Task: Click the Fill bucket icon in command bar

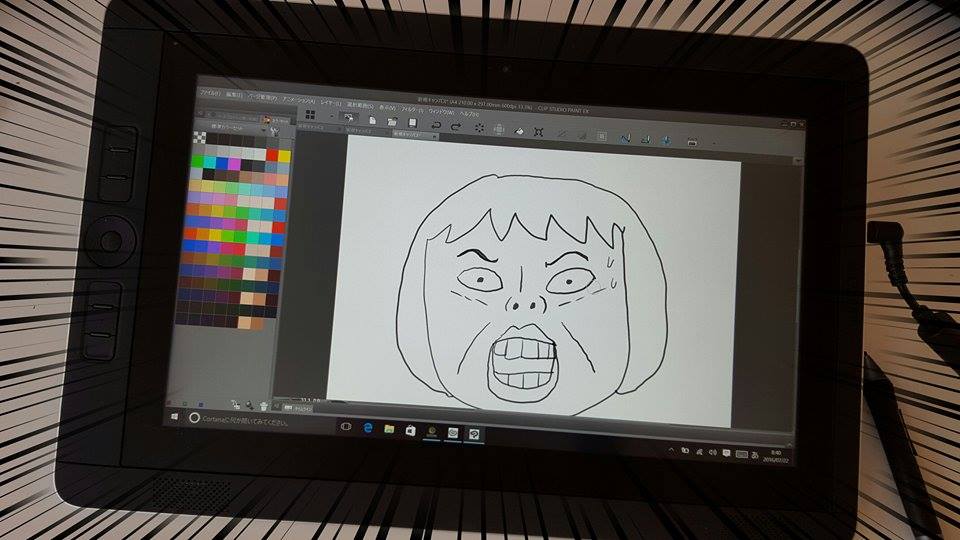Action: pos(519,131)
